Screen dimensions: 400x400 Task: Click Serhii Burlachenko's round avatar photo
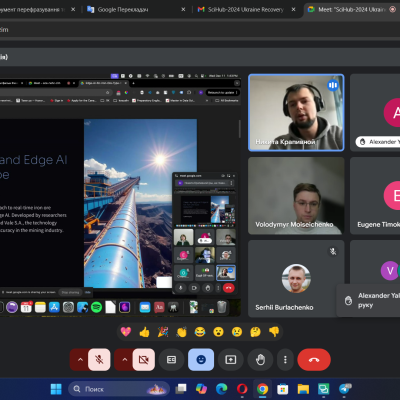296,279
